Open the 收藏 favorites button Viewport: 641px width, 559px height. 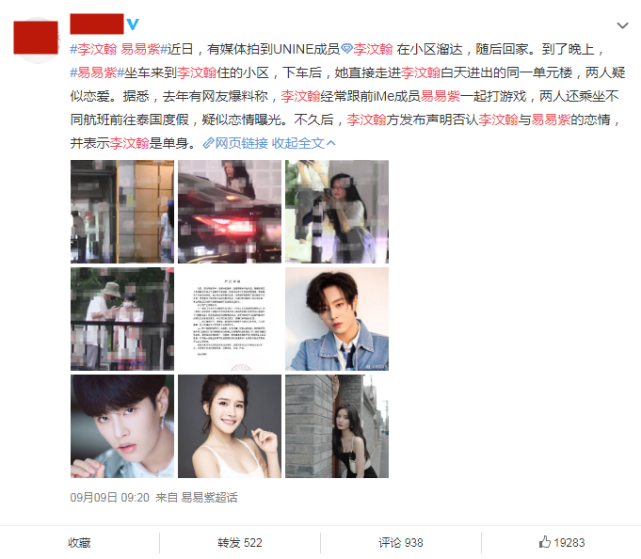click(79, 543)
